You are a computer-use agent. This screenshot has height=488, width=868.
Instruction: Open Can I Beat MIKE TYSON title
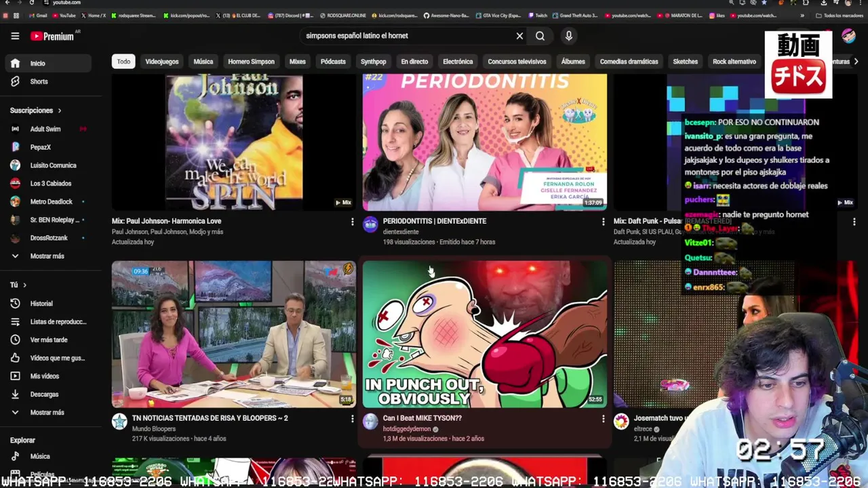(x=422, y=418)
